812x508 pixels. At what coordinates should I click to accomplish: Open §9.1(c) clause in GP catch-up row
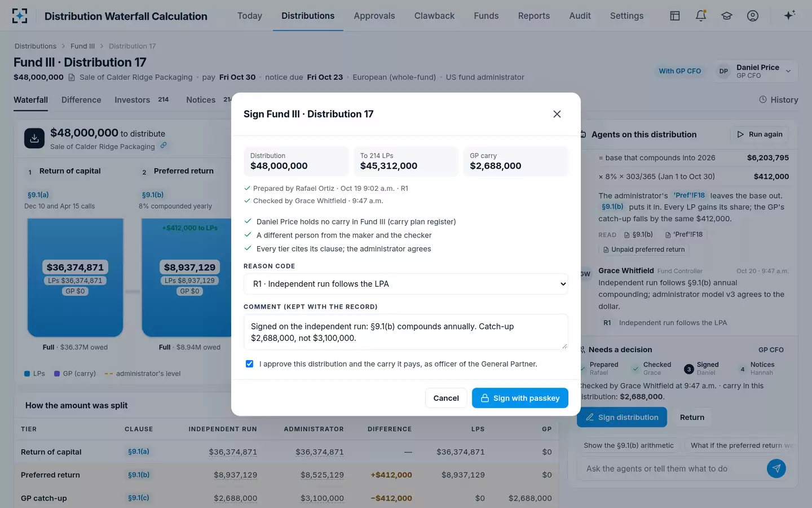139,498
